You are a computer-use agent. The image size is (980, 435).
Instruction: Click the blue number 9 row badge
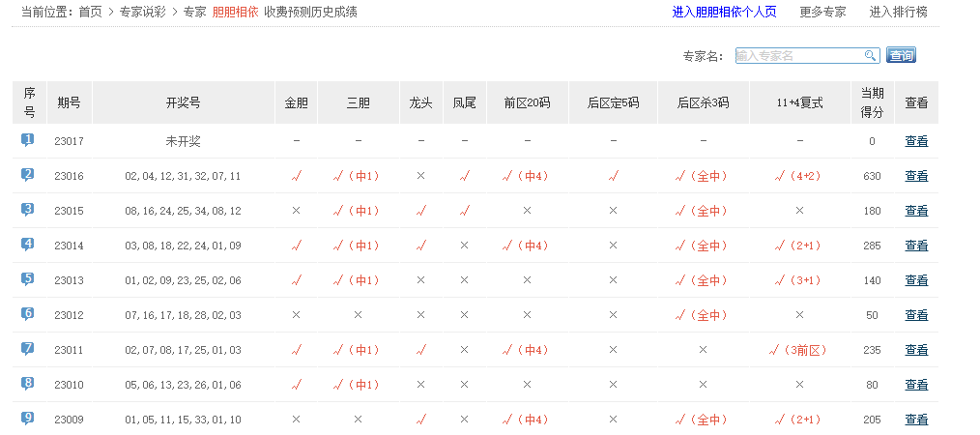[x=28, y=419]
